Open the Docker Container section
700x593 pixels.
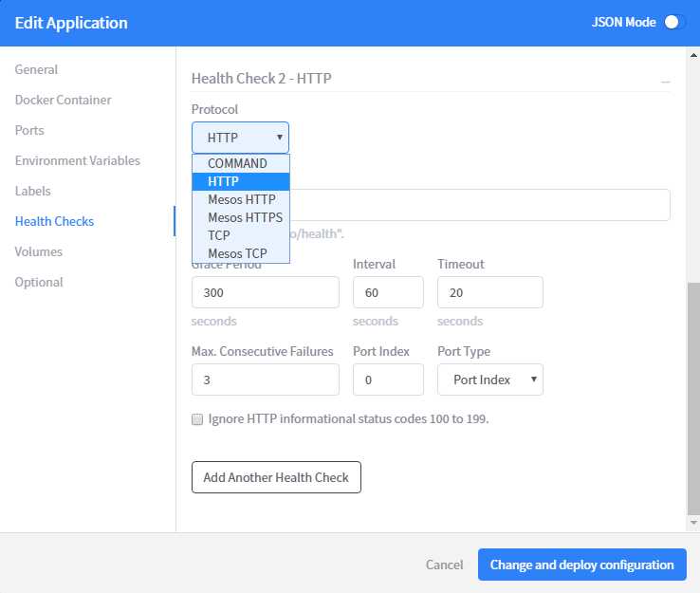tap(63, 100)
